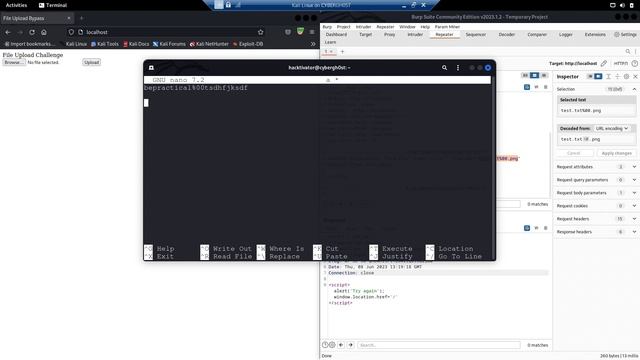Image resolution: width=640 pixels, height=360 pixels.
Task: Edit target with the pencil icon
Action: [604, 63]
